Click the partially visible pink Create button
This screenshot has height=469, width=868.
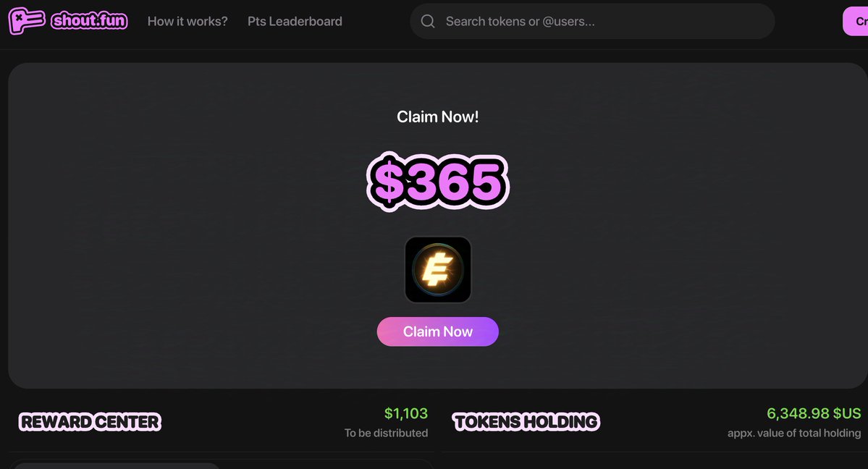tap(856, 21)
